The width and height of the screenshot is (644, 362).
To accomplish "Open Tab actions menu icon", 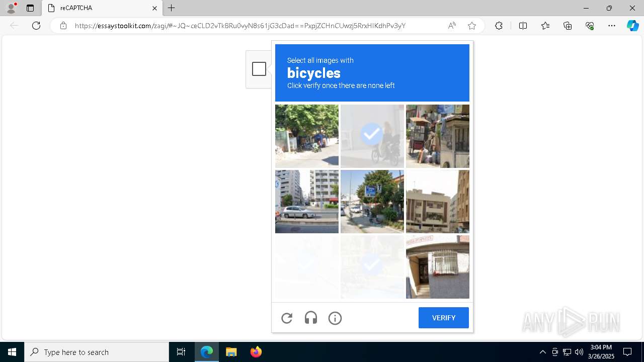I will (x=30, y=8).
